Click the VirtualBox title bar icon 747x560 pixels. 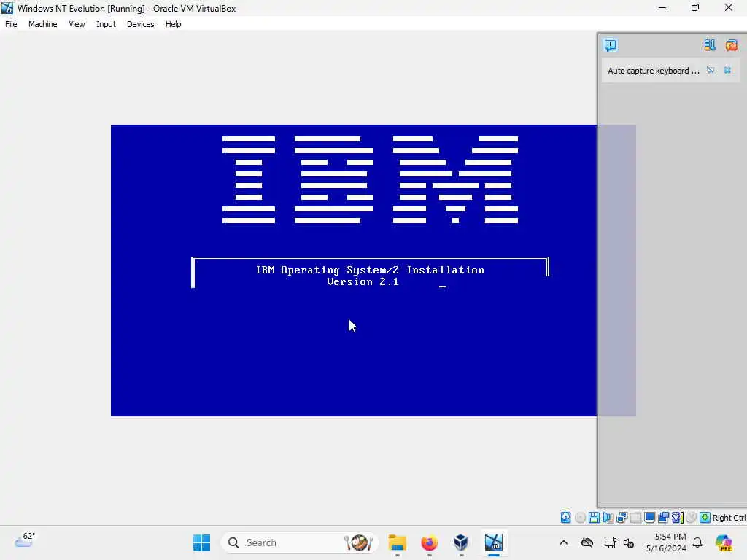click(7, 7)
